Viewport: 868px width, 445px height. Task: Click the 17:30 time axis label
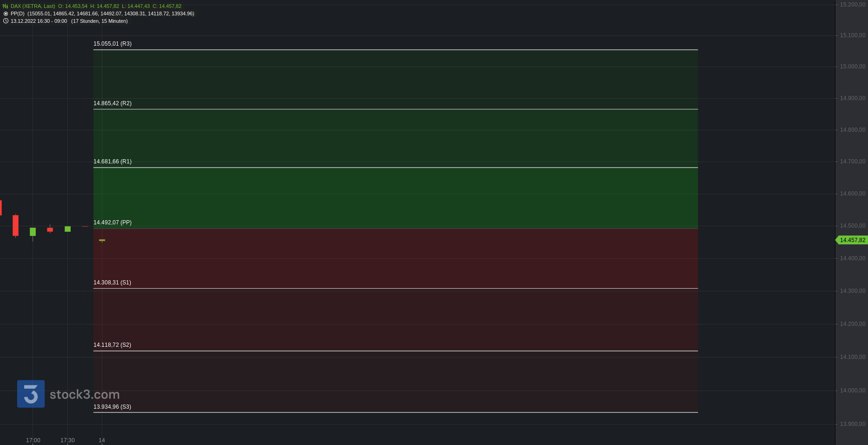click(x=67, y=440)
